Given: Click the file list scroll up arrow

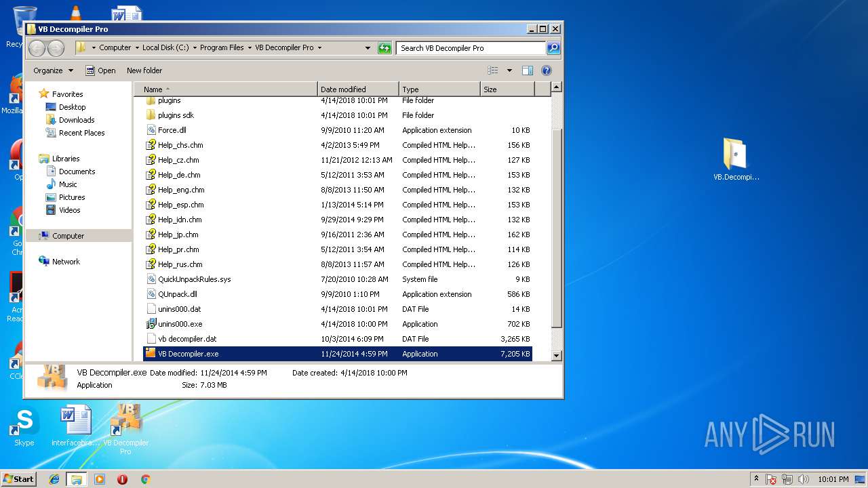Looking at the screenshot, I should (x=556, y=87).
